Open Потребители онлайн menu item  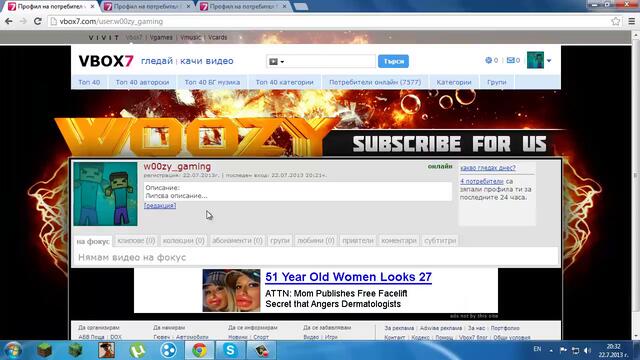point(375,82)
